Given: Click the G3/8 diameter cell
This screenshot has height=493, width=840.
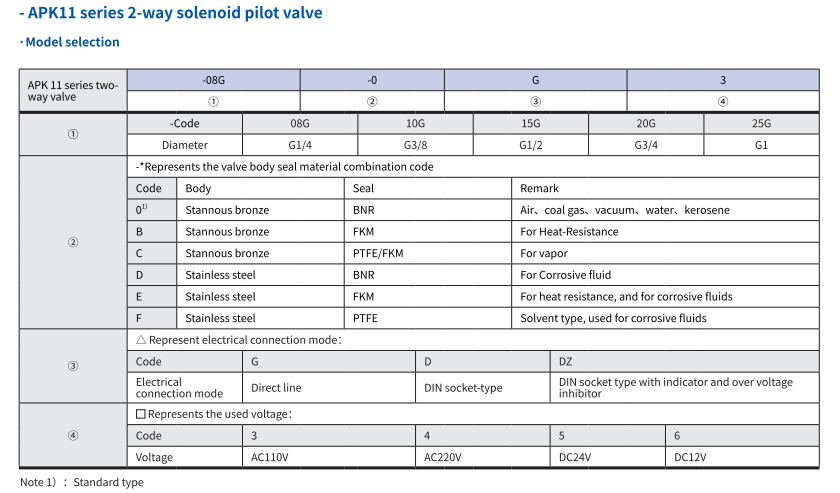Looking at the screenshot, I should coord(415,145).
